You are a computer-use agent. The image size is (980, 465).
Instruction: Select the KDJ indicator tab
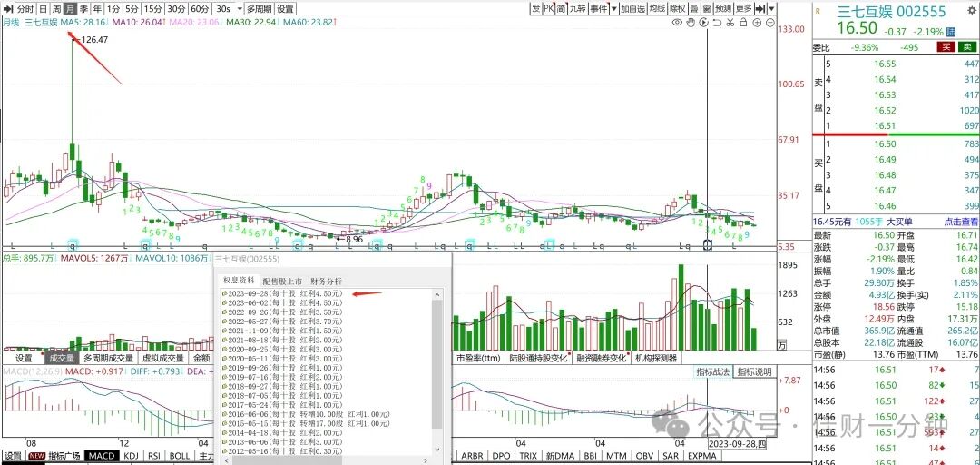132,456
